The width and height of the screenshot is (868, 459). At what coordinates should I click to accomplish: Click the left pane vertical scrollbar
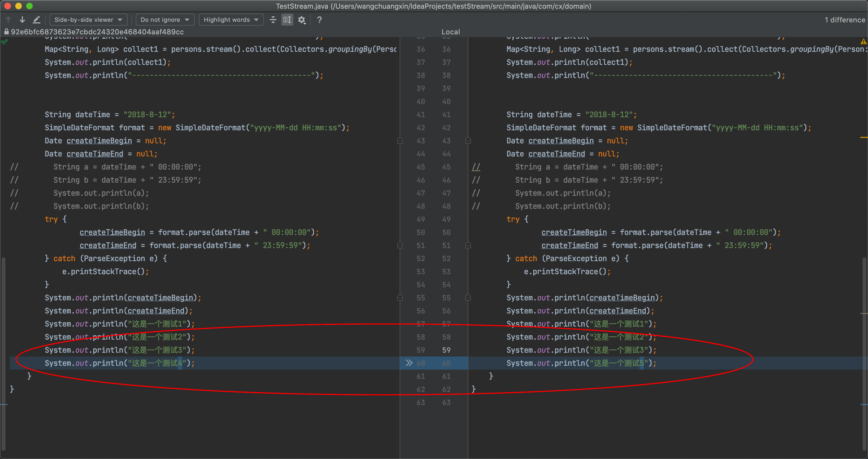point(3,354)
